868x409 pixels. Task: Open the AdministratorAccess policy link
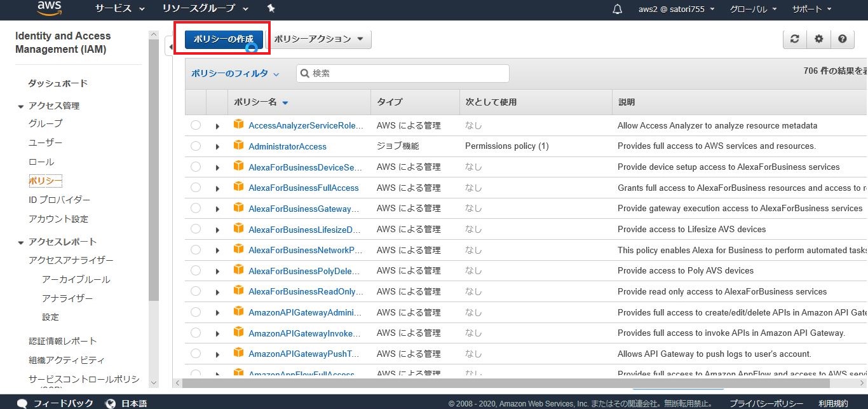pyautogui.click(x=287, y=146)
